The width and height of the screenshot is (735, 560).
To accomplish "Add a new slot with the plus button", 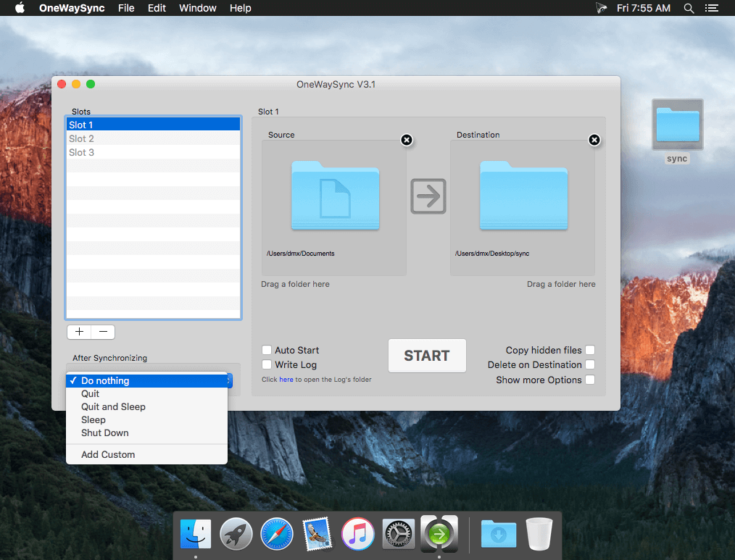I will (x=79, y=332).
